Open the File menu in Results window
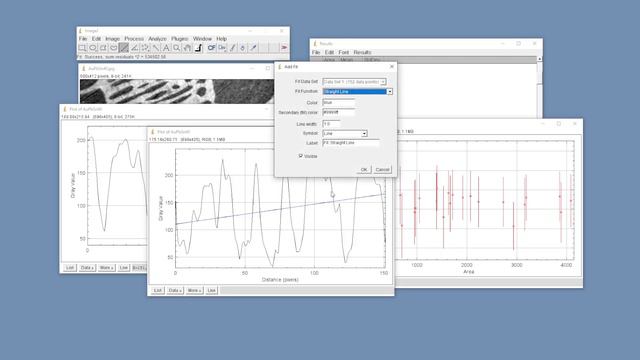The width and height of the screenshot is (640, 360). [x=316, y=52]
